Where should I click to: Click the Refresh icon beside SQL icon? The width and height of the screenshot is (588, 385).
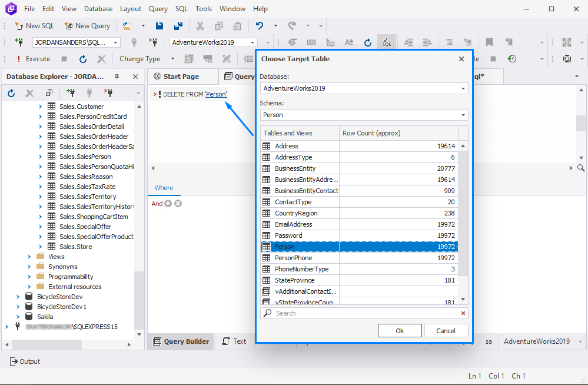(368, 42)
